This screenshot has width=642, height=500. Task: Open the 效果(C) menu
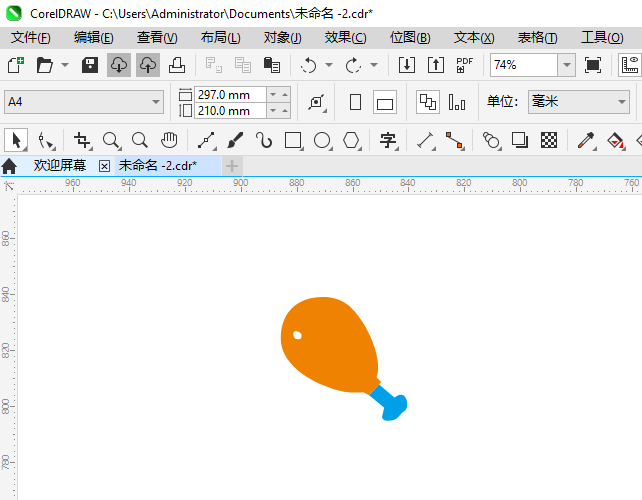(346, 38)
